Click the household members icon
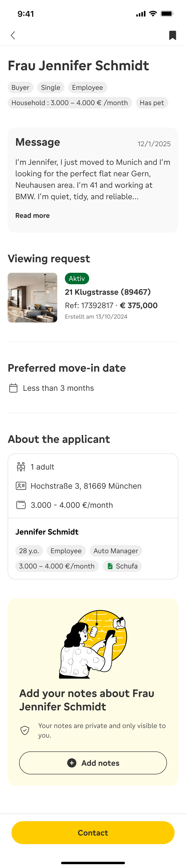Viewport: 186px width, 868px height. click(21, 467)
